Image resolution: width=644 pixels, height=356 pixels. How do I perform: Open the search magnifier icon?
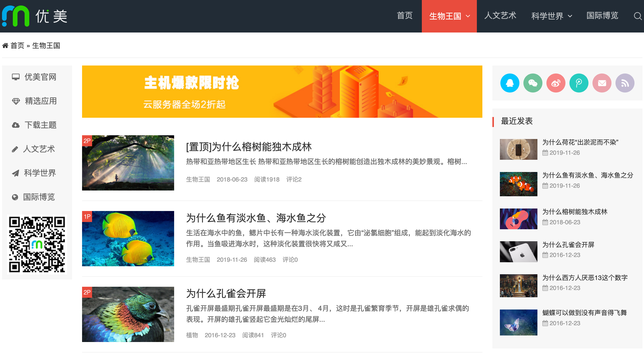click(x=637, y=16)
